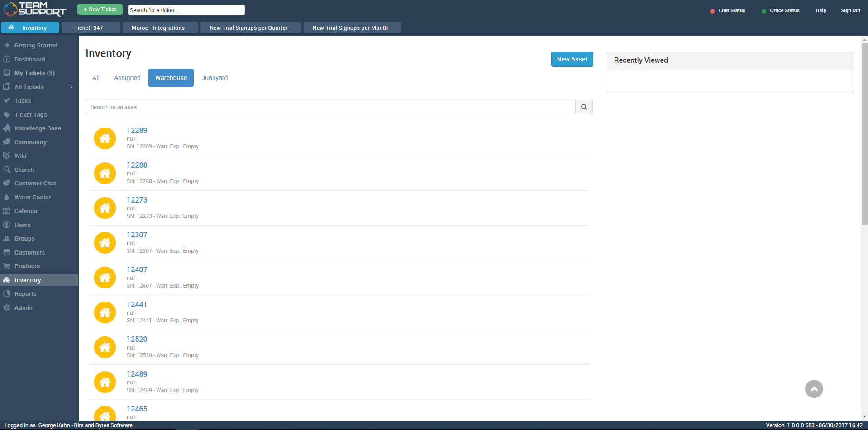This screenshot has height=430, width=868.
Task: Click the Customer Chat icon
Action: point(7,183)
